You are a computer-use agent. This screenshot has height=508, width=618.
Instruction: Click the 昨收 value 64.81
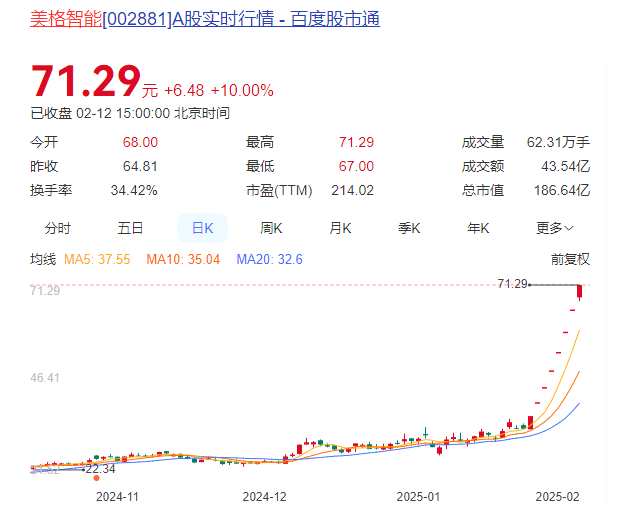tap(140, 166)
